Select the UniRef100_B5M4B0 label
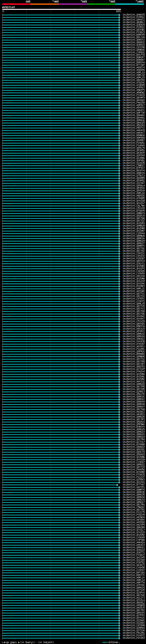Screen dimensions: 146x644 pyautogui.click(x=134, y=354)
